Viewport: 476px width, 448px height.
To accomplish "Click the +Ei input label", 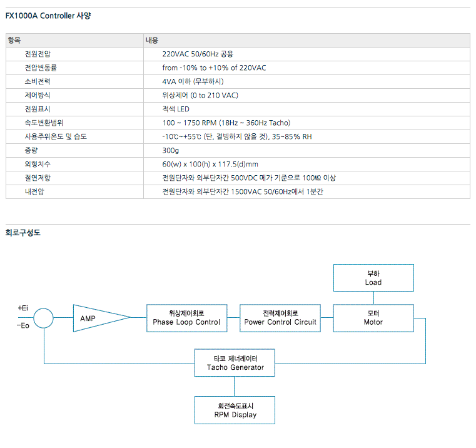I will point(23,308).
